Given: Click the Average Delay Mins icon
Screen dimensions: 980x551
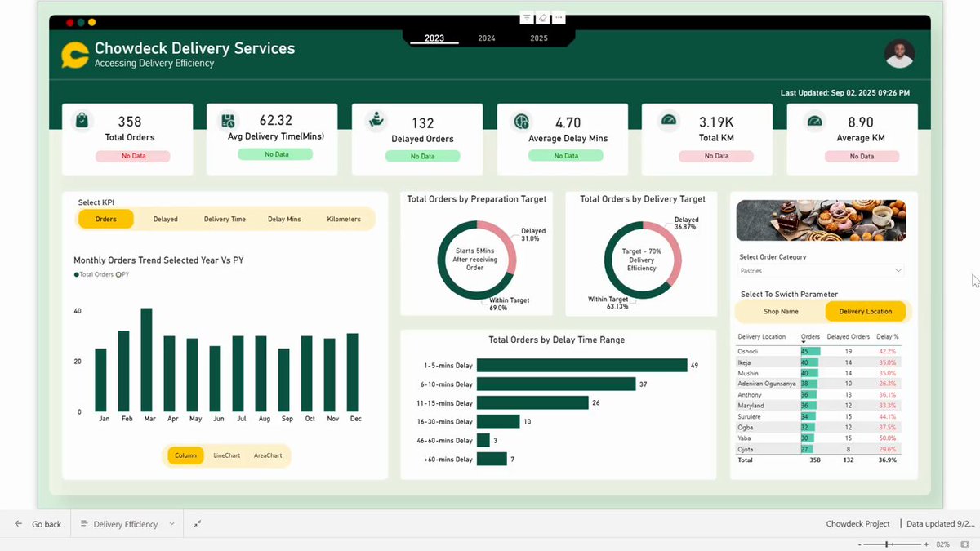Looking at the screenshot, I should pos(520,122).
